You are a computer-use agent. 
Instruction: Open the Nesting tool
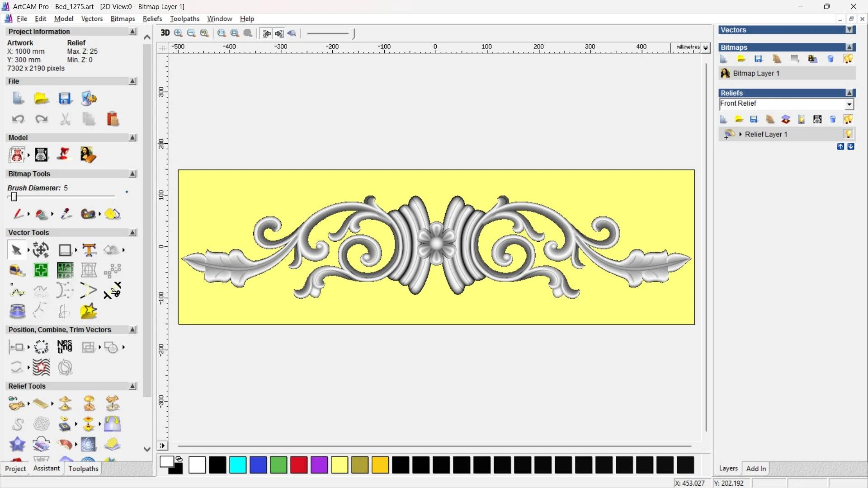point(65,347)
